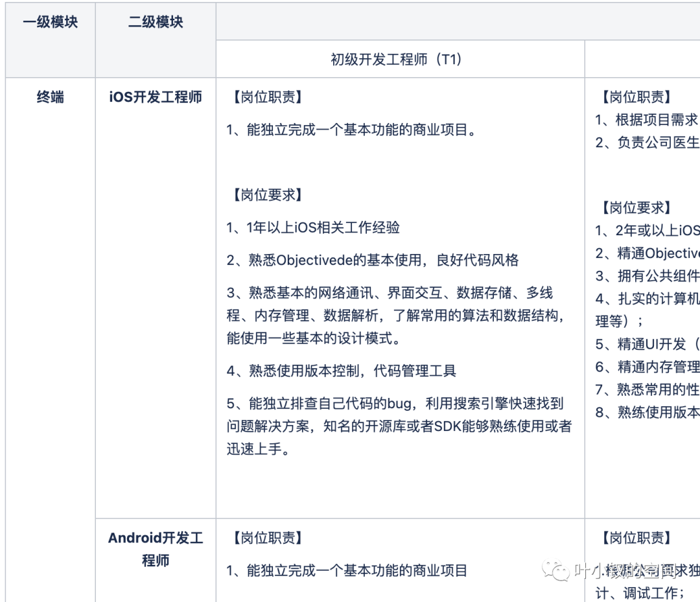
Task: Click the 一级模块 column header
Action: point(50,22)
